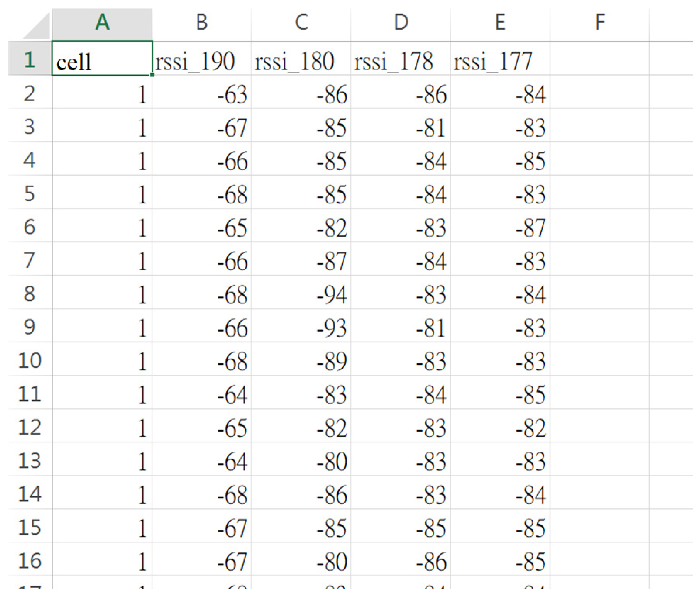Viewport: 700px width, 597px height.
Task: Click cell containing 'cell' header text
Action: pyautogui.click(x=102, y=59)
